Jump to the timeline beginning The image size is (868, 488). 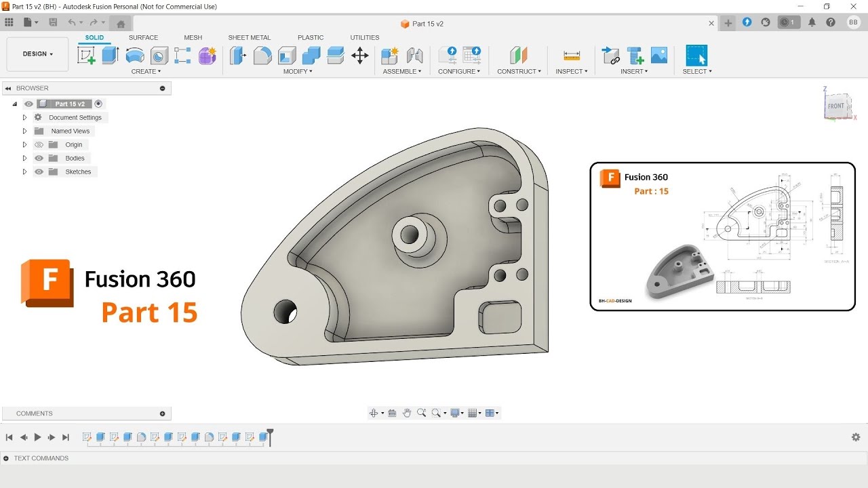coord(9,437)
